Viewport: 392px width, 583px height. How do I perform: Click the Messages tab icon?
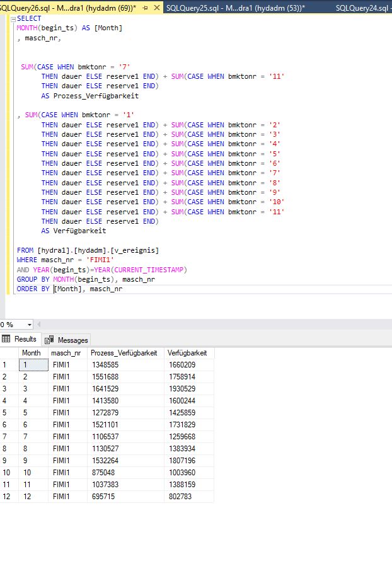pos(49,340)
